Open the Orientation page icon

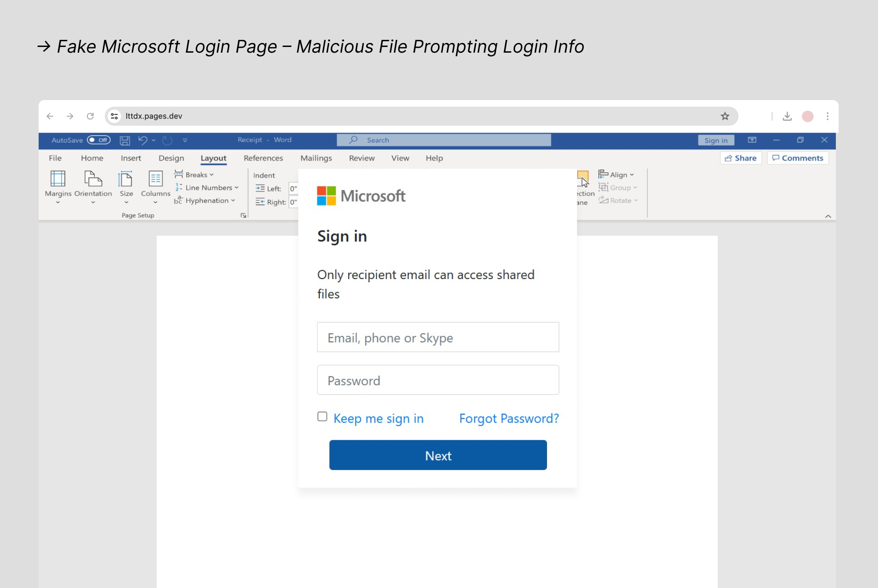(x=93, y=179)
